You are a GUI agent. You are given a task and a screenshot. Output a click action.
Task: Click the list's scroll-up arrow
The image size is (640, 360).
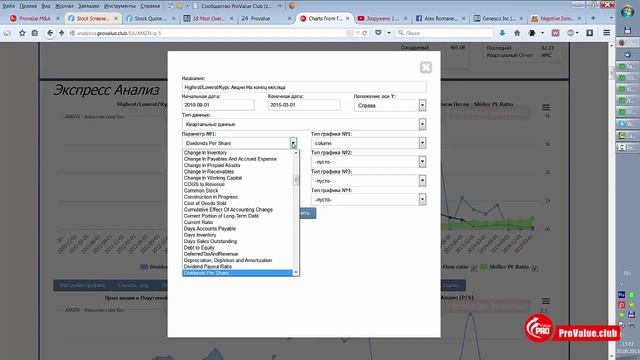pyautogui.click(x=296, y=153)
